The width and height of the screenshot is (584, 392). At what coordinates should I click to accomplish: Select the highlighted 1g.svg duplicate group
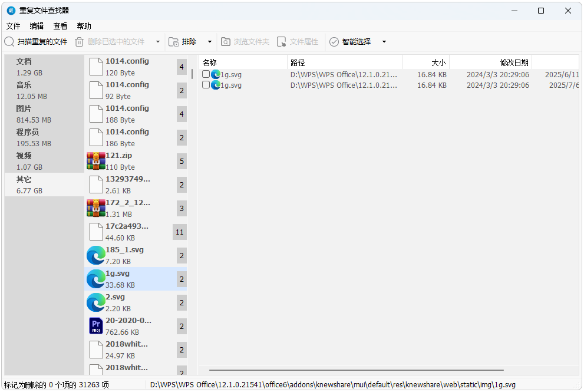point(136,279)
